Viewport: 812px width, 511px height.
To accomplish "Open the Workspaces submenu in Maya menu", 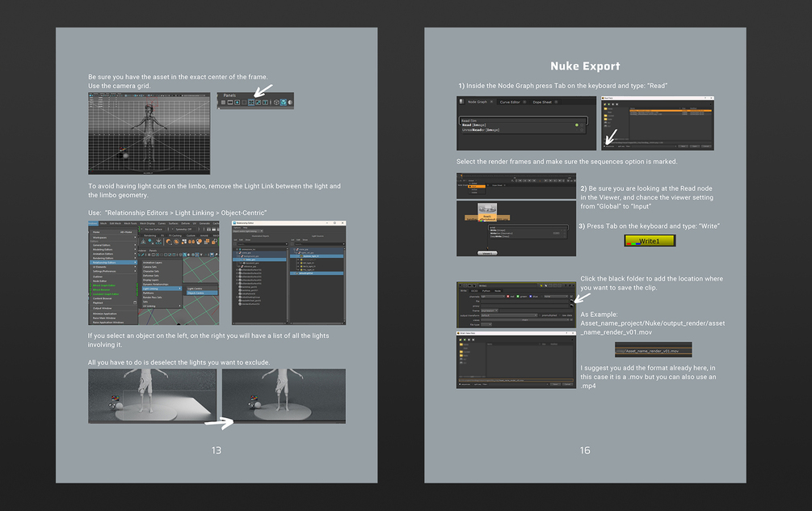I will pos(113,238).
